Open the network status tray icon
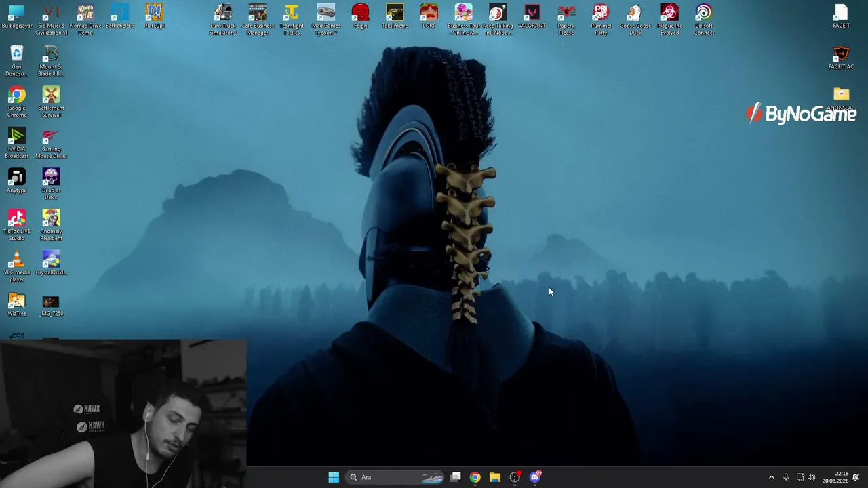Image resolution: width=868 pixels, height=488 pixels. 800,477
